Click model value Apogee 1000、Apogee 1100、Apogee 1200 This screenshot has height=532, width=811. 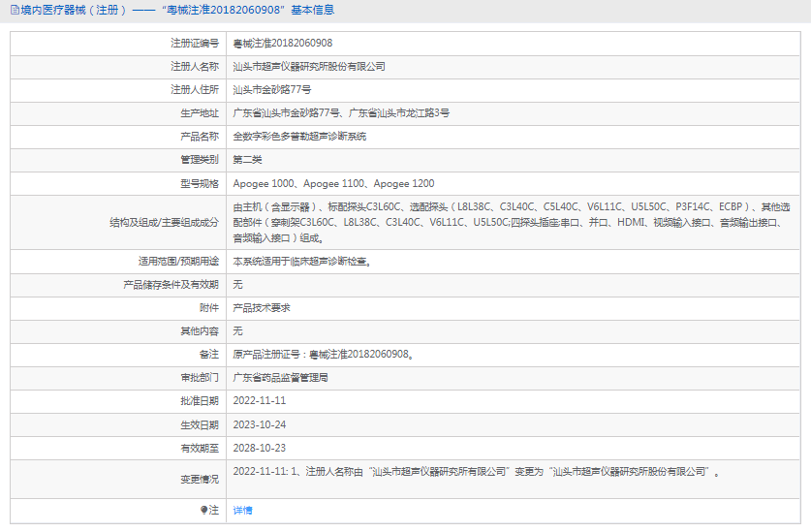click(333, 184)
